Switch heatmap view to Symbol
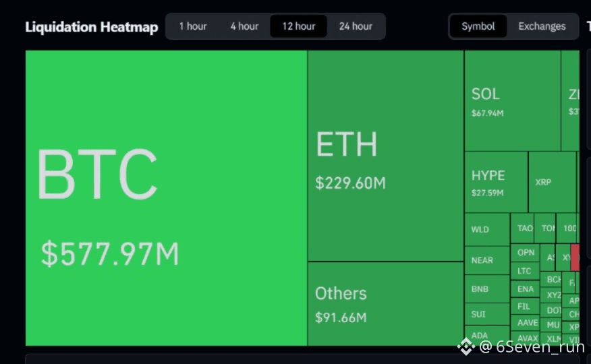This screenshot has width=591, height=364. click(478, 26)
